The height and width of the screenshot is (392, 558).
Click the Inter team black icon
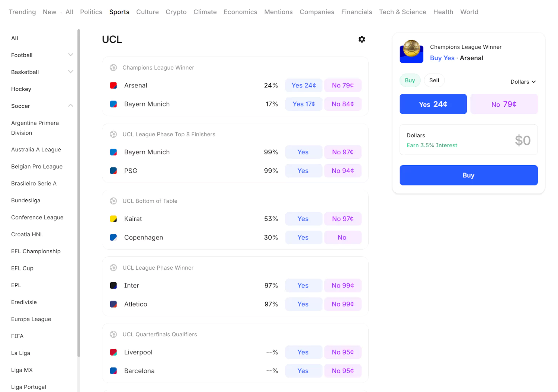(113, 286)
